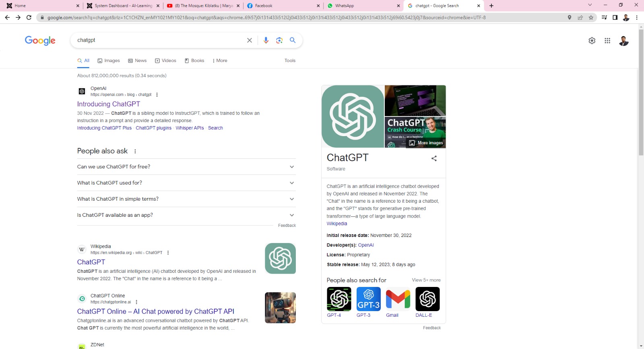The image size is (644, 349).
Task: Click the voice search microphone icon
Action: tap(266, 40)
